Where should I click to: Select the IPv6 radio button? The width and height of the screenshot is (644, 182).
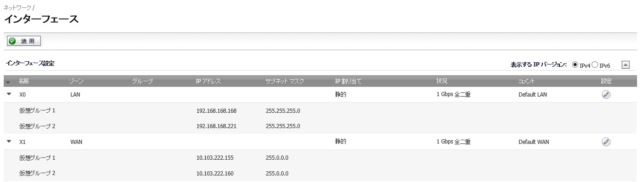(x=594, y=65)
